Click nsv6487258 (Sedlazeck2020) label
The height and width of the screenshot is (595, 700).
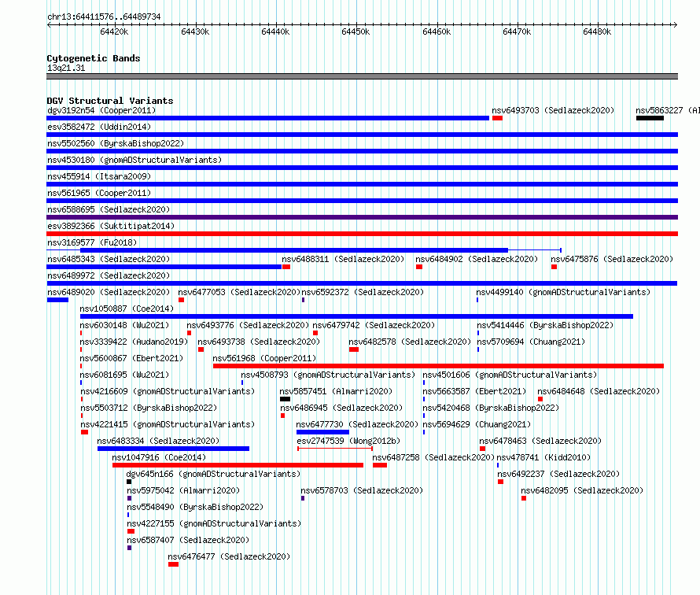coord(433,457)
